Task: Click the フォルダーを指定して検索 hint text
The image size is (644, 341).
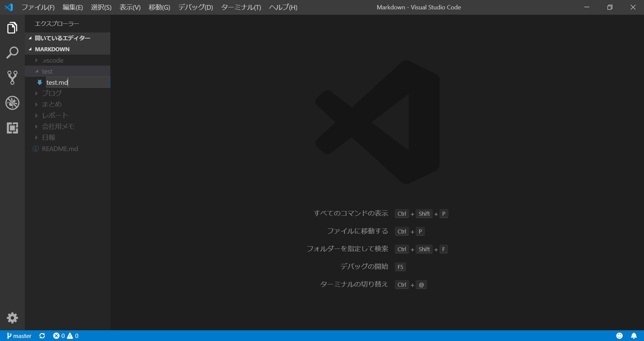Action: click(347, 249)
